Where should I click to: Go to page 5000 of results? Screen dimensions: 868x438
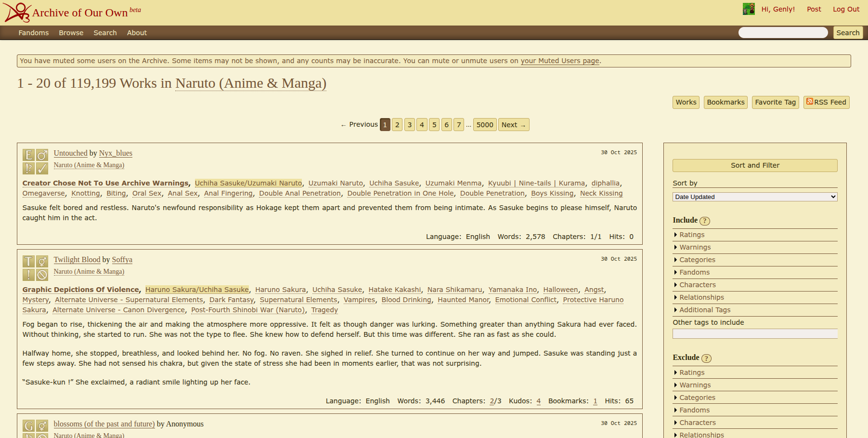(484, 125)
